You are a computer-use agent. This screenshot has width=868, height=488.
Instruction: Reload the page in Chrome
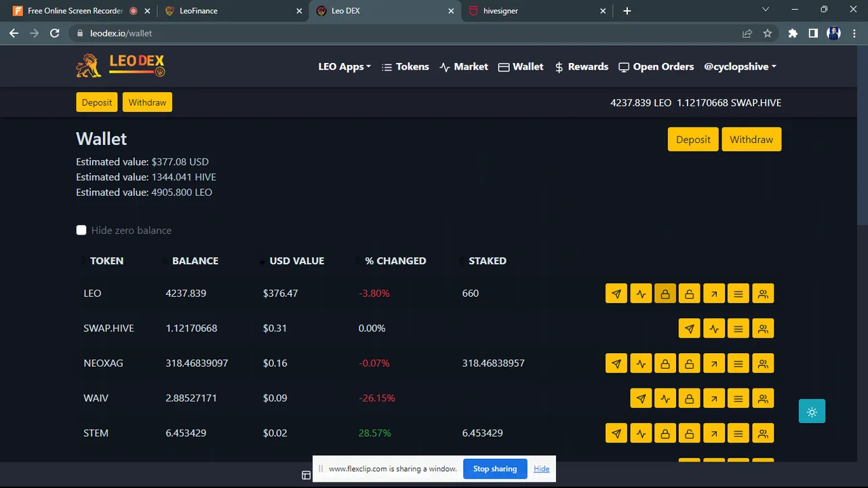(55, 33)
